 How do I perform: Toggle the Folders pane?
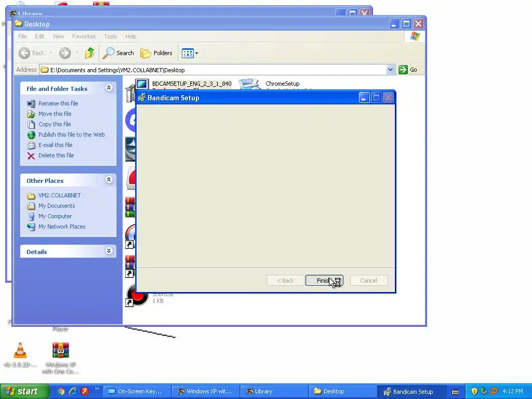(156, 53)
